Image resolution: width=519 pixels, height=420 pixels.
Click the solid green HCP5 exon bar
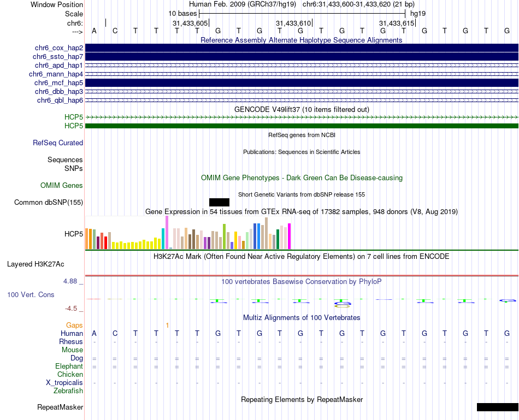tap(302, 126)
